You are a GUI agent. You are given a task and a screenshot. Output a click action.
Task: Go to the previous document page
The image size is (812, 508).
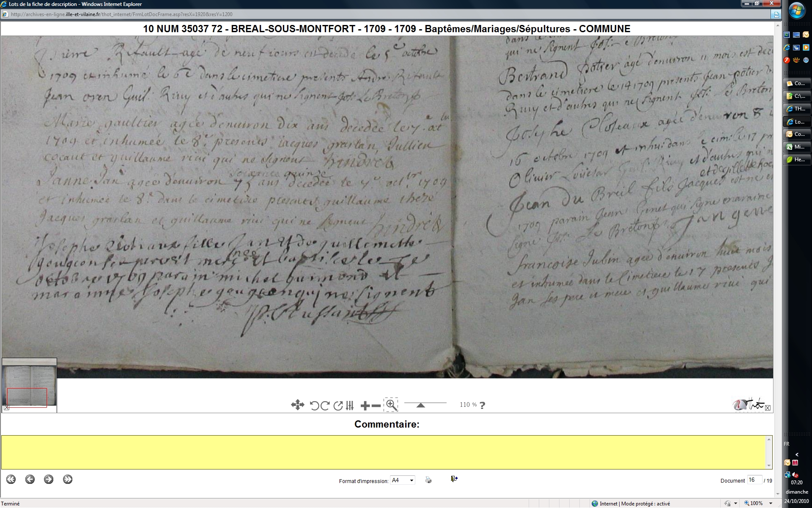pyautogui.click(x=30, y=479)
